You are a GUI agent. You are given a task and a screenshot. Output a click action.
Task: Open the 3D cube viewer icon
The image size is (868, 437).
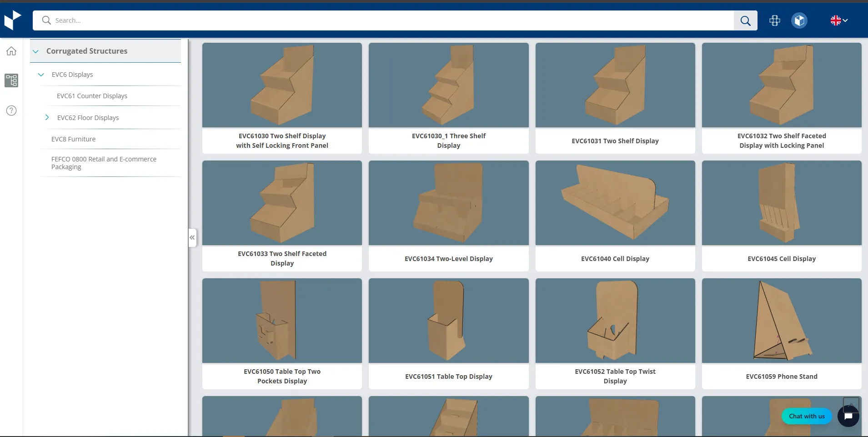[799, 20]
